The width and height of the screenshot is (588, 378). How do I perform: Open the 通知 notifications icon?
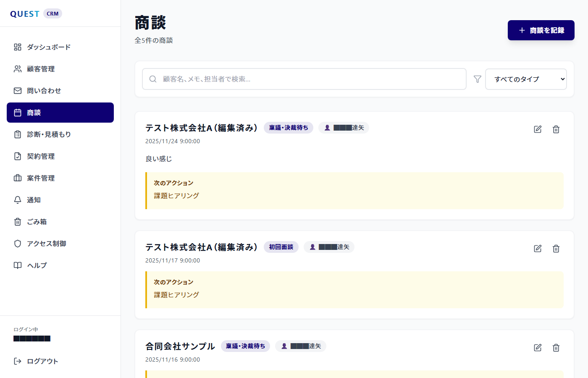point(17,200)
